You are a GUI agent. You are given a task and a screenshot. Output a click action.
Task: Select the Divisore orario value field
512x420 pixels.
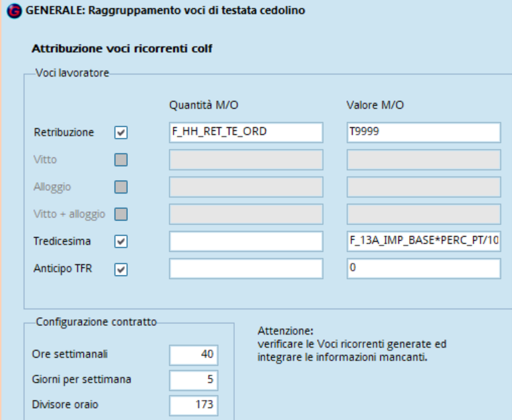194,405
